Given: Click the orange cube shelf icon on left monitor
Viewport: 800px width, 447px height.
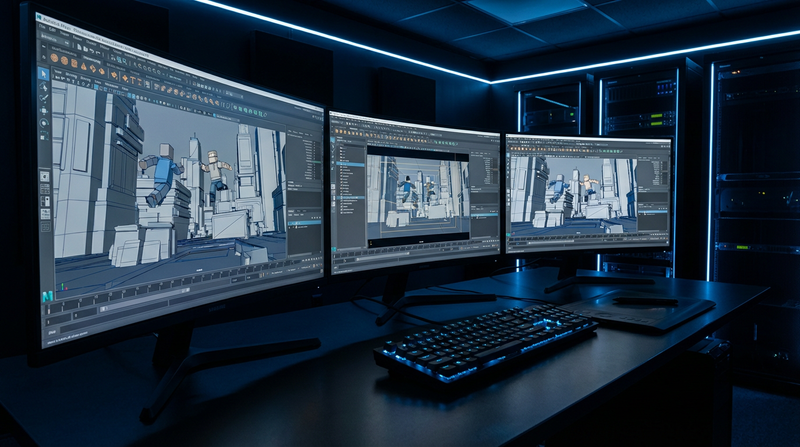Looking at the screenshot, I should pyautogui.click(x=75, y=62).
